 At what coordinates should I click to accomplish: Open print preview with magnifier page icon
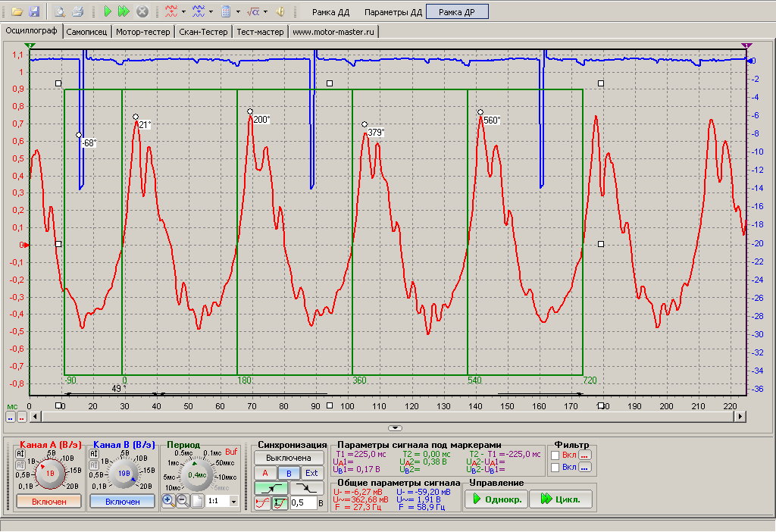coord(60,11)
